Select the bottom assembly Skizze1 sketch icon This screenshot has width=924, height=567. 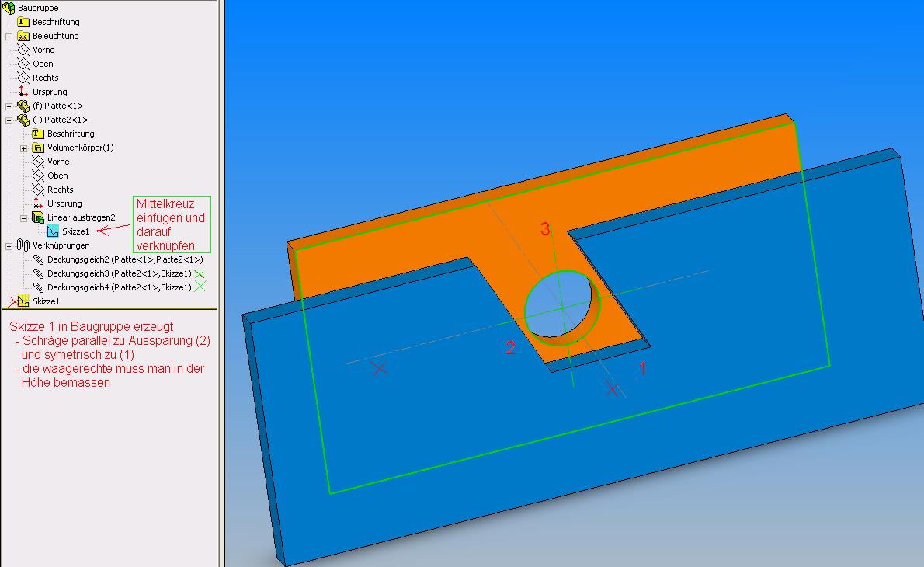click(x=23, y=301)
